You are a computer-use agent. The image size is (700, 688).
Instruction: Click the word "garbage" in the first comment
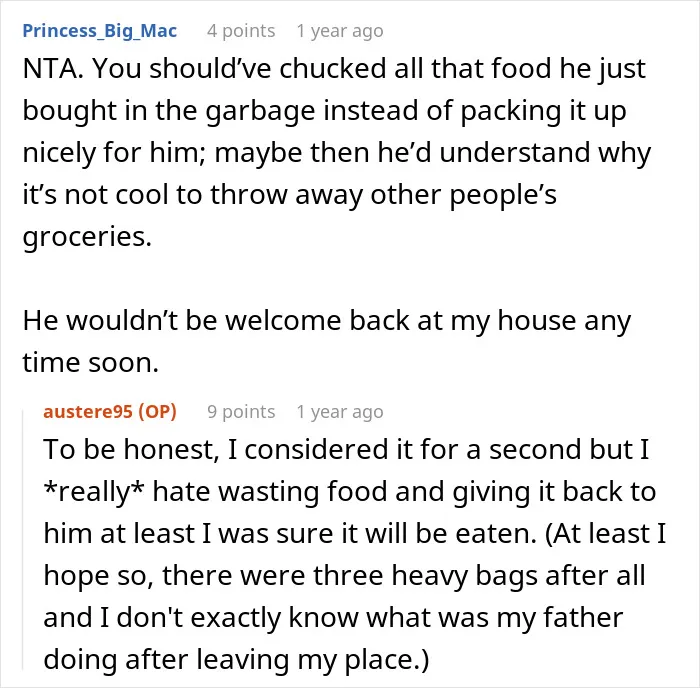tap(260, 111)
